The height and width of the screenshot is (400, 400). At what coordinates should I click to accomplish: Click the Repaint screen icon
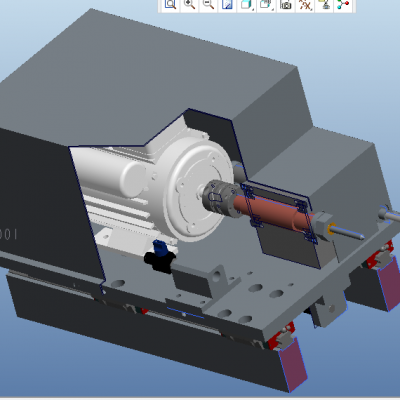[227, 4]
